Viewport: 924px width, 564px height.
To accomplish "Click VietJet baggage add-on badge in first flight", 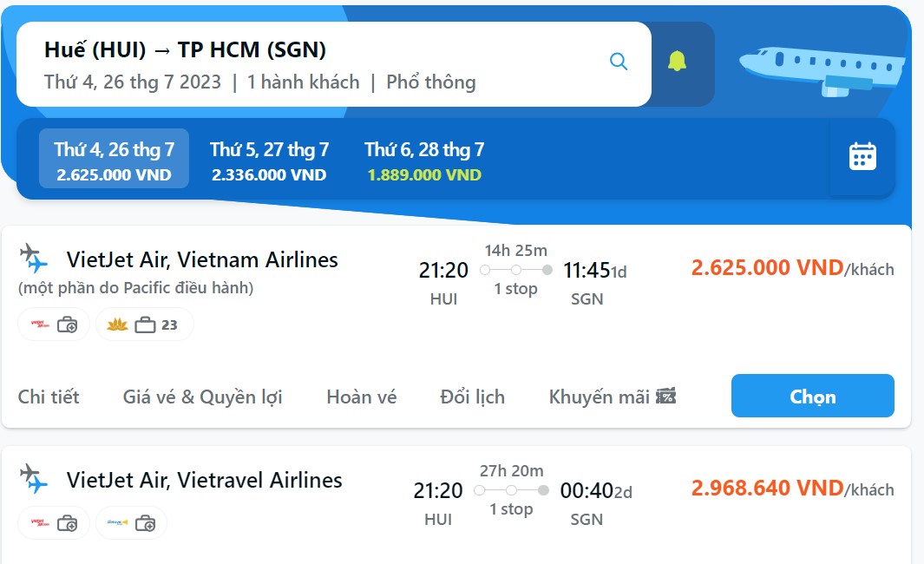I will pos(54,325).
